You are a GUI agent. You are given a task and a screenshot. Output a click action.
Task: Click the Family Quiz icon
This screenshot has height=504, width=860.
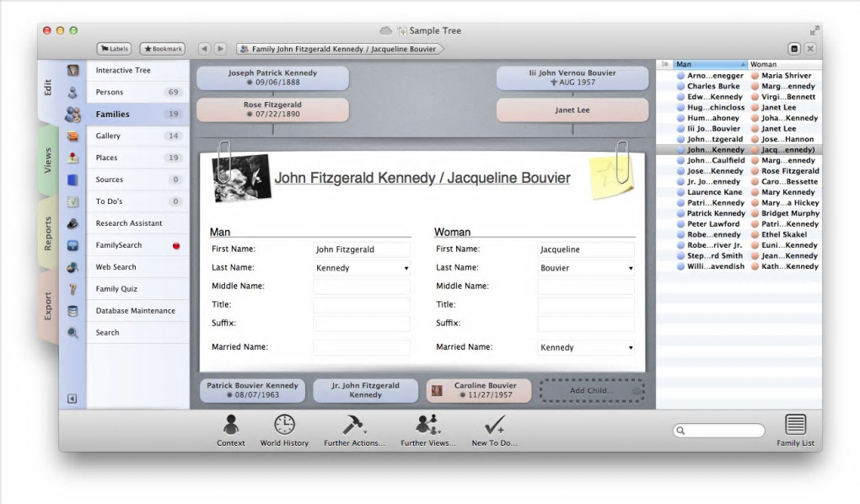point(73,289)
